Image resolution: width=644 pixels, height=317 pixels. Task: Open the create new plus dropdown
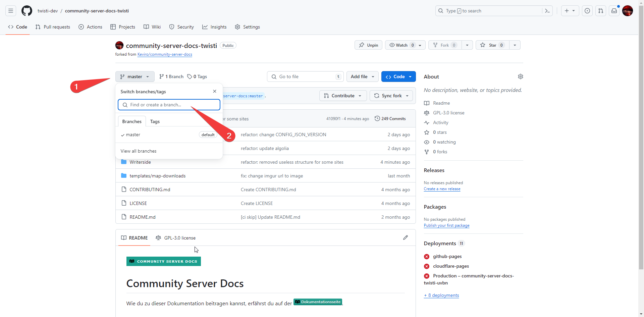(570, 11)
